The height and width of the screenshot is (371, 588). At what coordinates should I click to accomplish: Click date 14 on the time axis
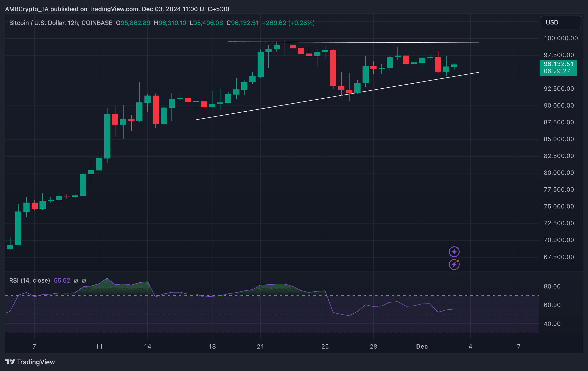point(148,347)
